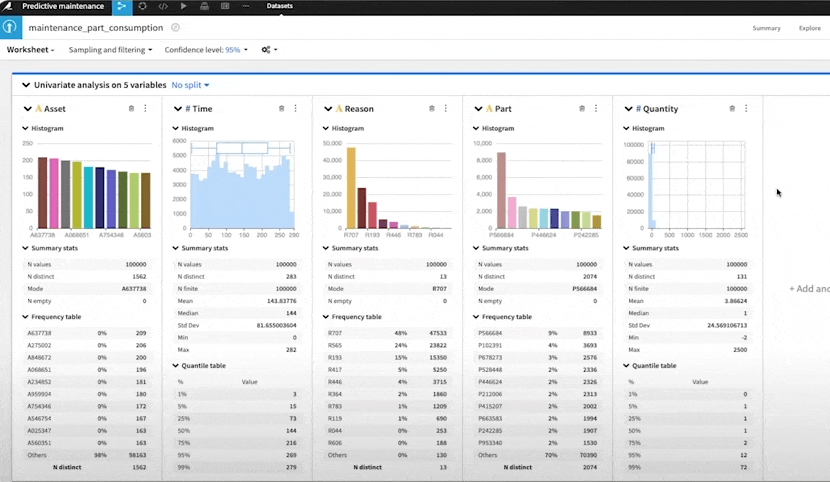
Task: Switch to the Summary tab
Action: tap(766, 28)
